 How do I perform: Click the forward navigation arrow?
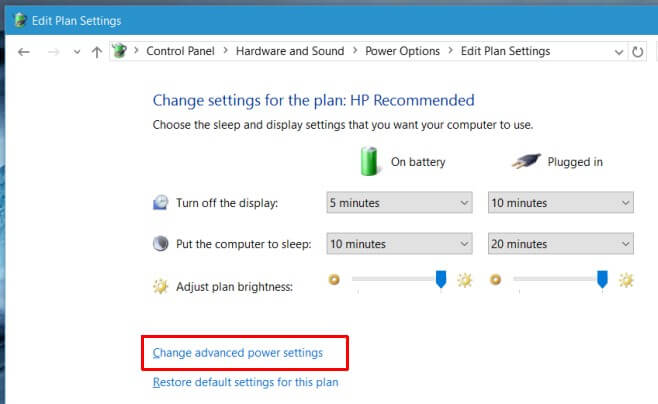[53, 52]
